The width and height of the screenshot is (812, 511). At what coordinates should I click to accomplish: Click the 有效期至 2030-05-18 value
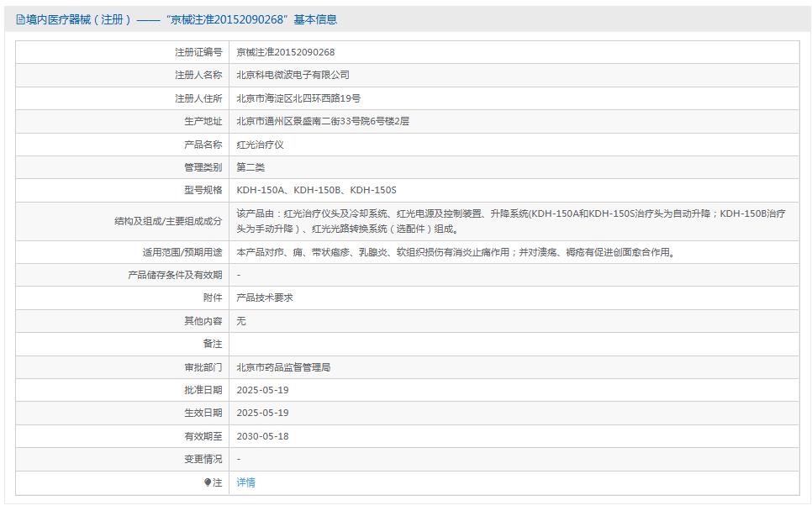(x=262, y=436)
